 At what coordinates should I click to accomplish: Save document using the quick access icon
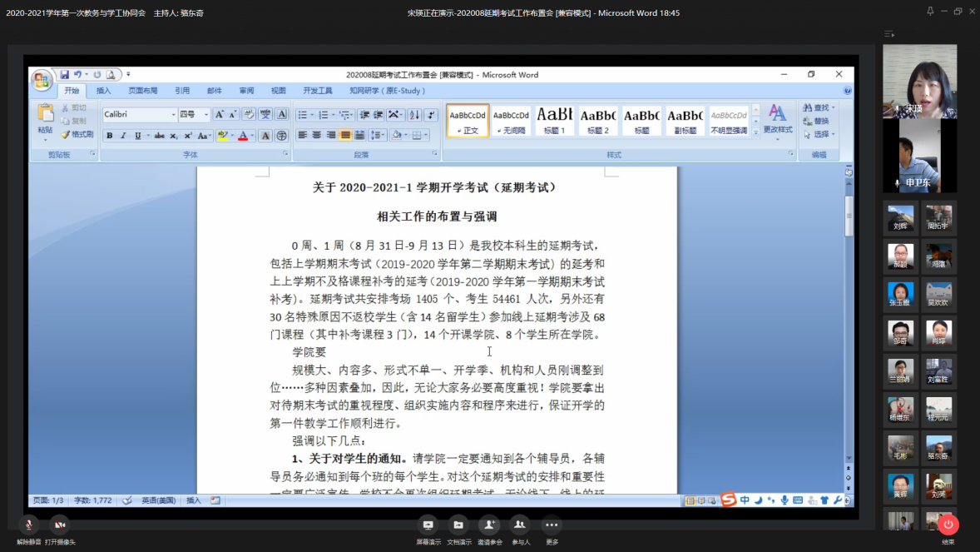(x=65, y=75)
